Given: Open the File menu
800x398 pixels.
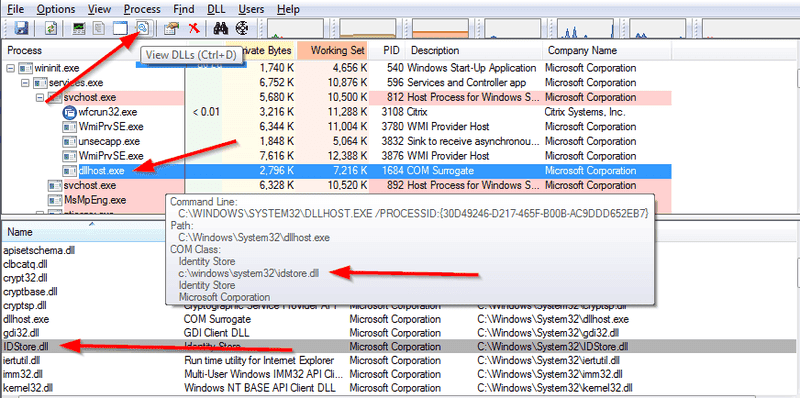Looking at the screenshot, I should click(15, 9).
